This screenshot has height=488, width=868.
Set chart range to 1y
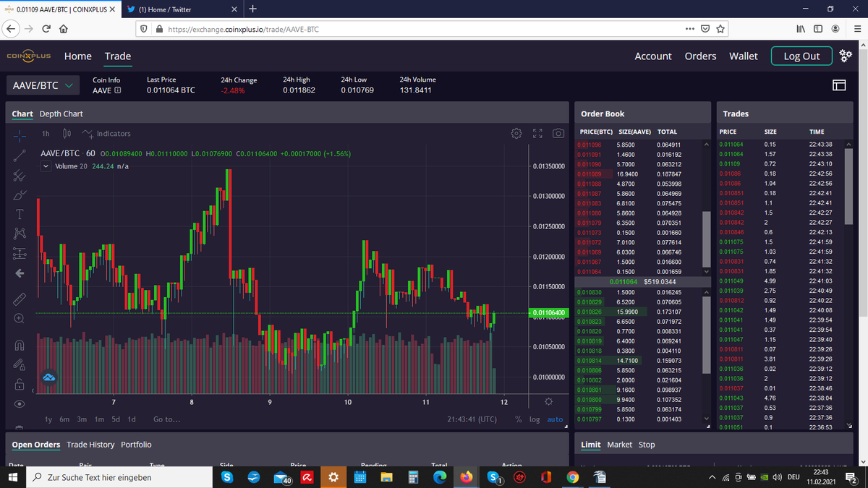click(x=48, y=419)
